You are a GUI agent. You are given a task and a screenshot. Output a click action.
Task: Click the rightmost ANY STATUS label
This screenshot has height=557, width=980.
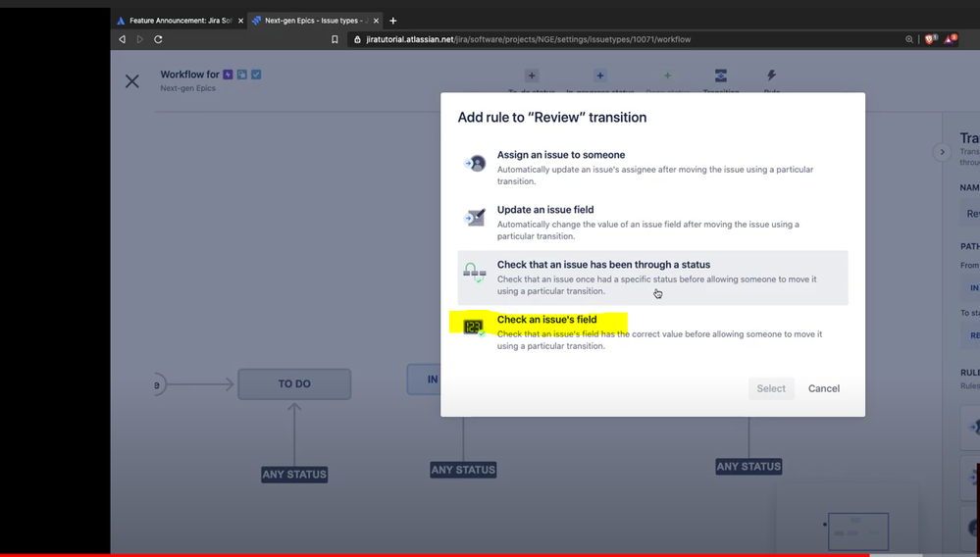[x=748, y=467]
